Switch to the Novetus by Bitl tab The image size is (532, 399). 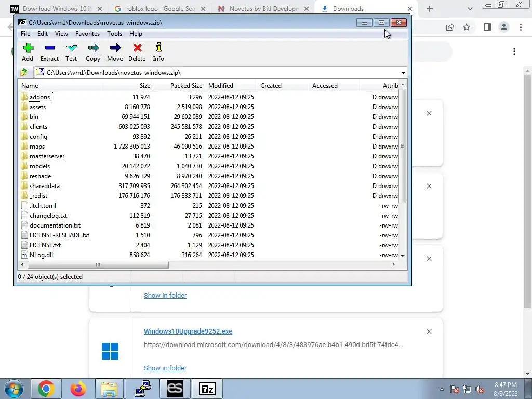coord(263,9)
